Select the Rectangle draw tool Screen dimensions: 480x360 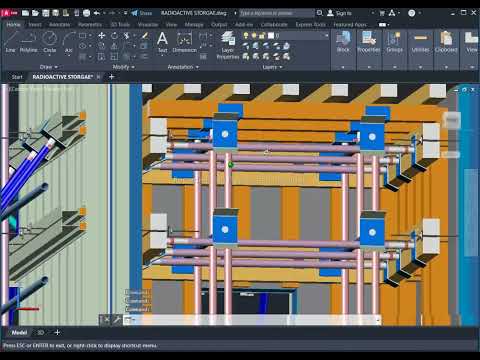click(x=83, y=35)
